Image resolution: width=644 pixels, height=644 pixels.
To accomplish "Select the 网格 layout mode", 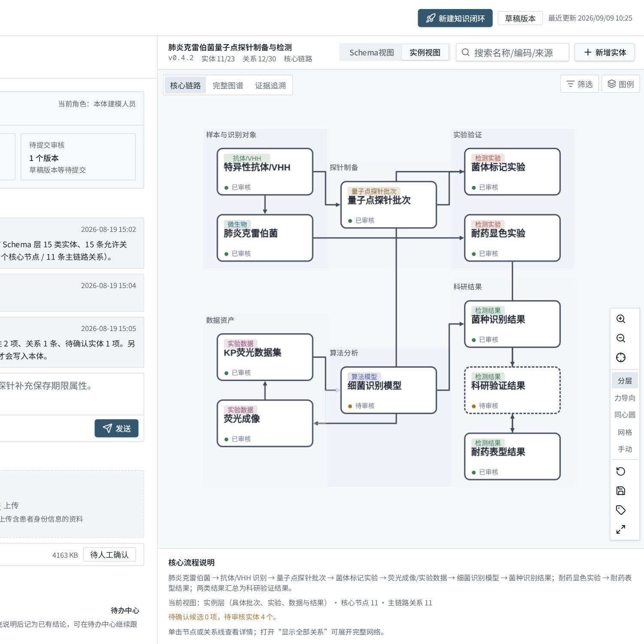I will pyautogui.click(x=625, y=432).
